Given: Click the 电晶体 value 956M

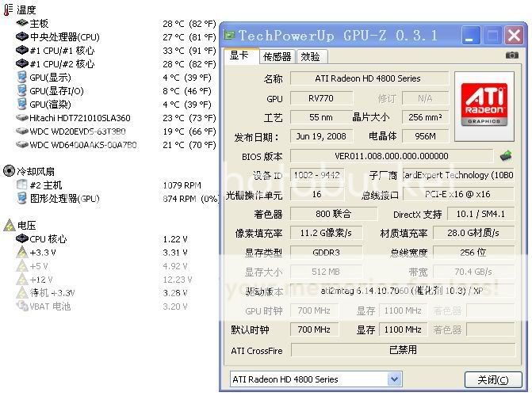Looking at the screenshot, I should tap(425, 136).
